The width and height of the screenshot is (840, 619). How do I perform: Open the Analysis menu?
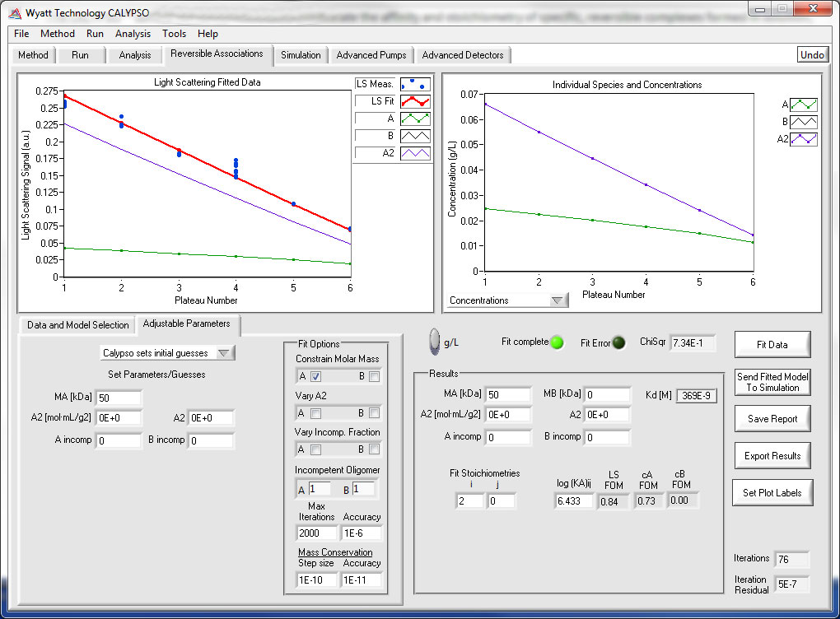(x=133, y=34)
